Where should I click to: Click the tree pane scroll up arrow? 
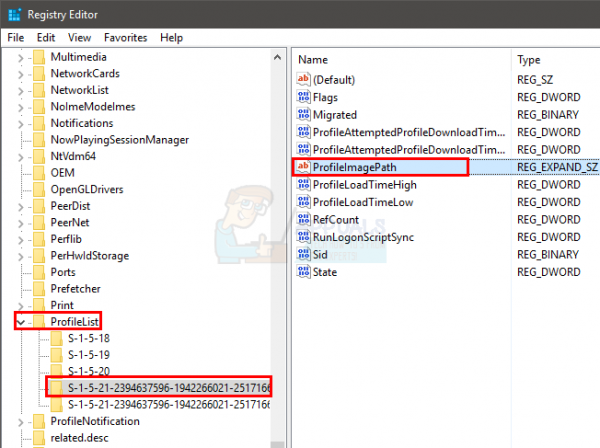coord(277,57)
